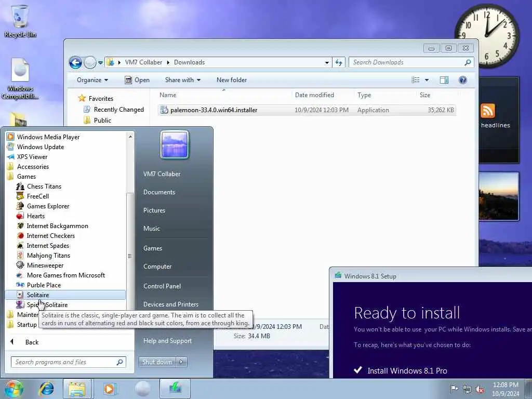Open Favorites in navigation pane
This screenshot has height=399, width=532.
tap(101, 98)
